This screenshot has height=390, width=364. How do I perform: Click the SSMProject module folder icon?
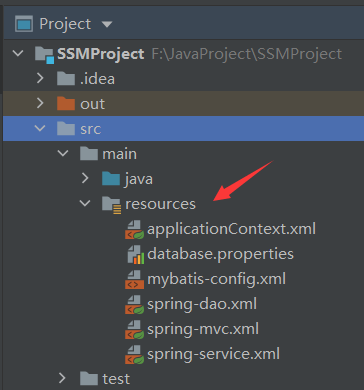pyautogui.click(x=44, y=54)
